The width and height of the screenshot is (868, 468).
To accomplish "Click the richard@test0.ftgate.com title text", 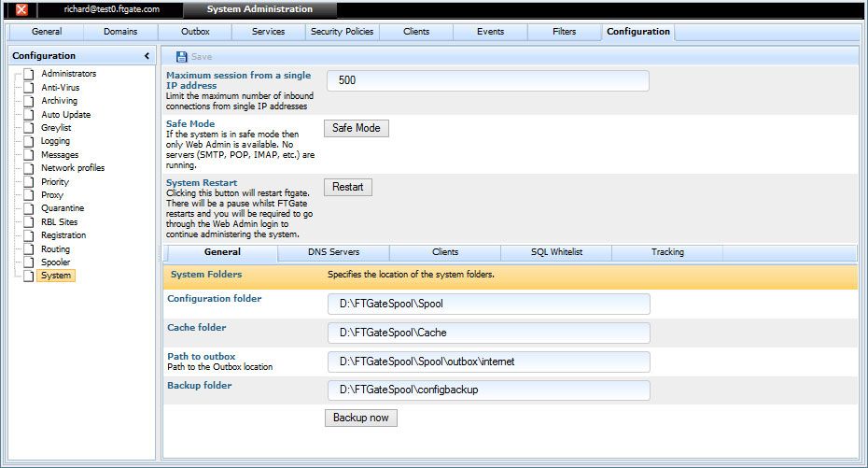I will (111, 9).
